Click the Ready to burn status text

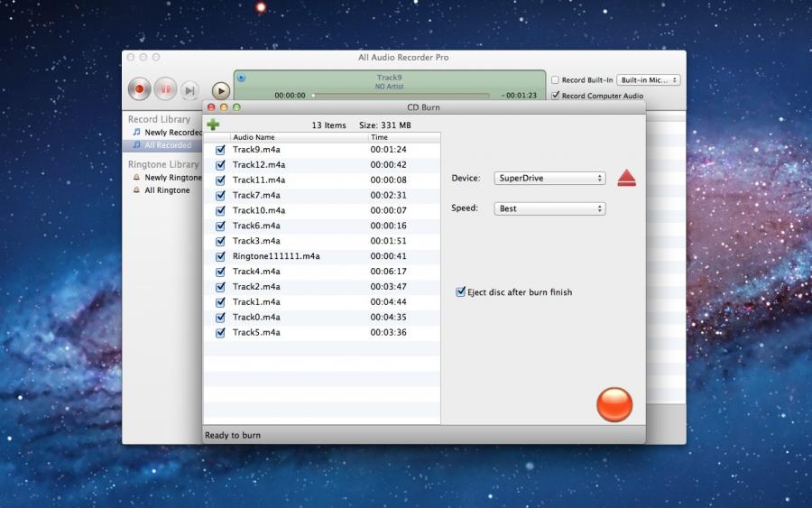click(x=233, y=435)
